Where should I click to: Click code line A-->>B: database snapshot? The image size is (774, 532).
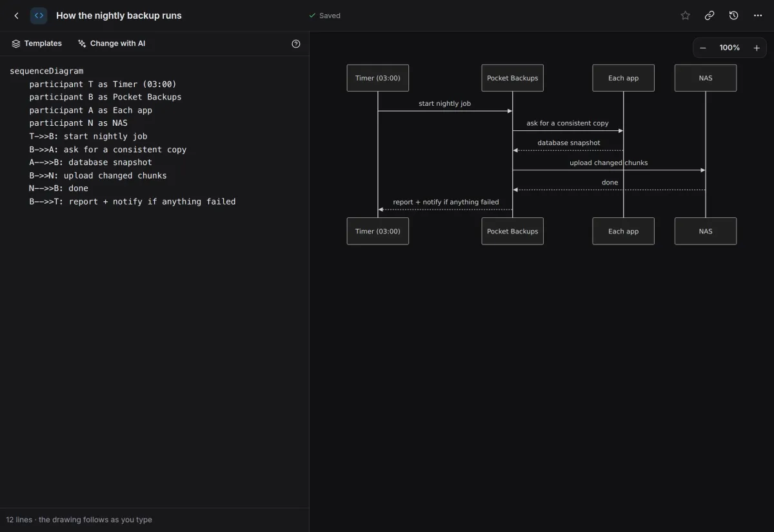(x=90, y=163)
